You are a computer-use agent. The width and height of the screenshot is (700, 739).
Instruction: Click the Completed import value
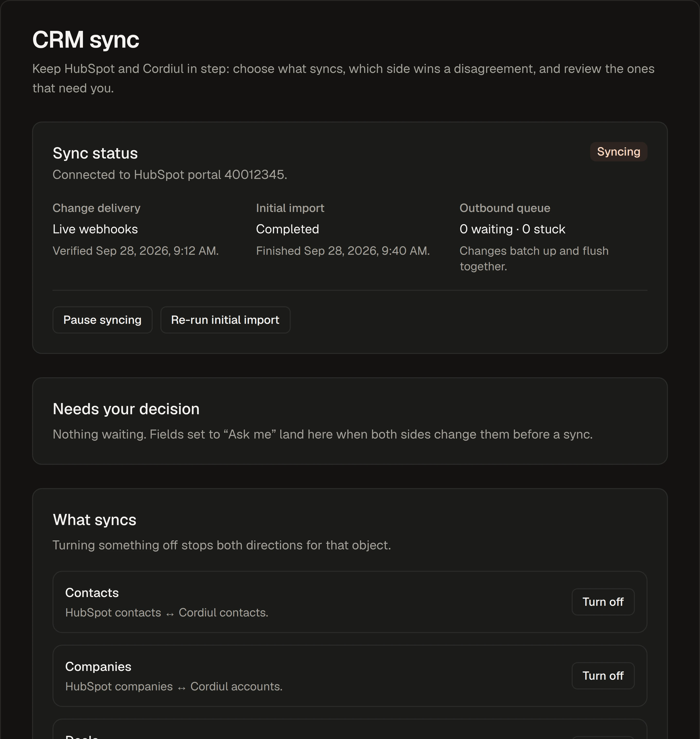tap(287, 229)
